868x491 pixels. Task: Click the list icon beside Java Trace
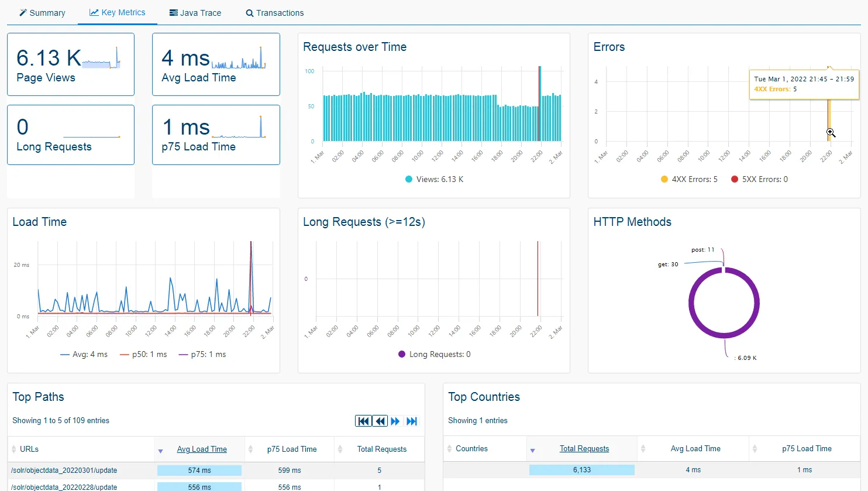[174, 13]
